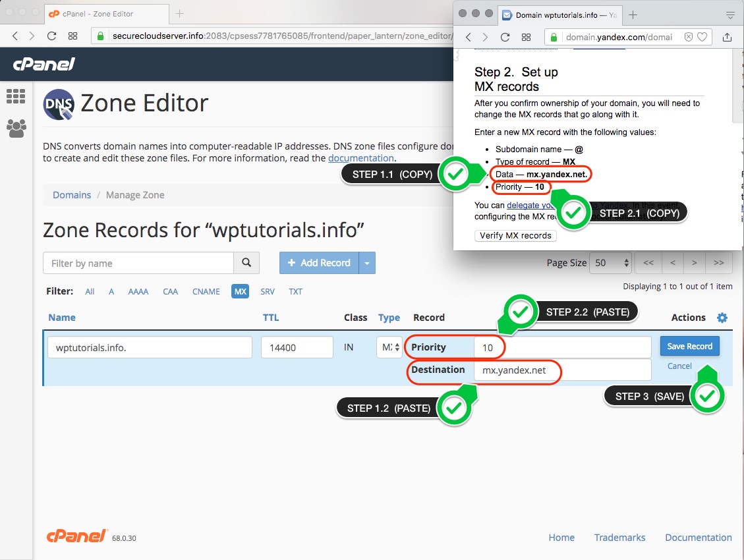744x560 pixels.
Task: Go forward in the cPanel browser window
Action: click(32, 36)
